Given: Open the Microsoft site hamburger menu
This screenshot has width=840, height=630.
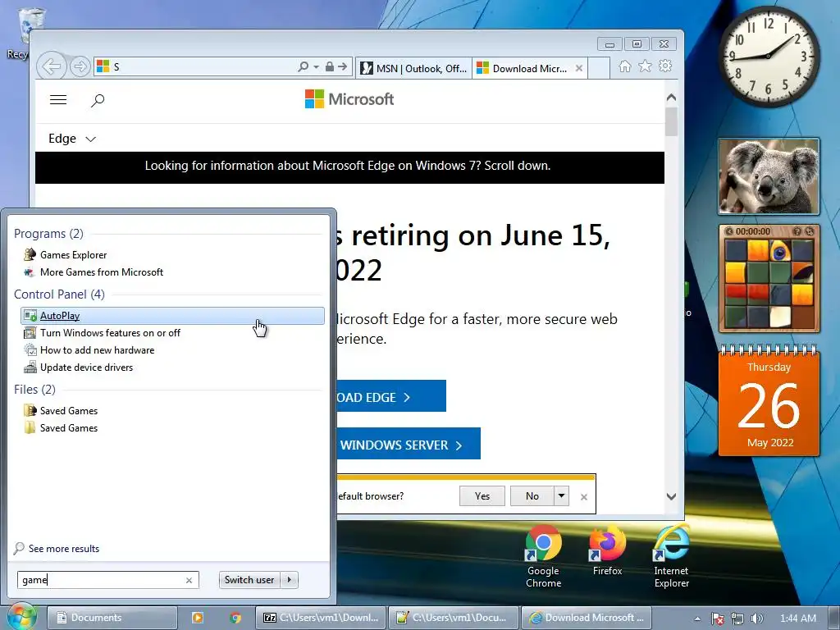Looking at the screenshot, I should (58, 99).
